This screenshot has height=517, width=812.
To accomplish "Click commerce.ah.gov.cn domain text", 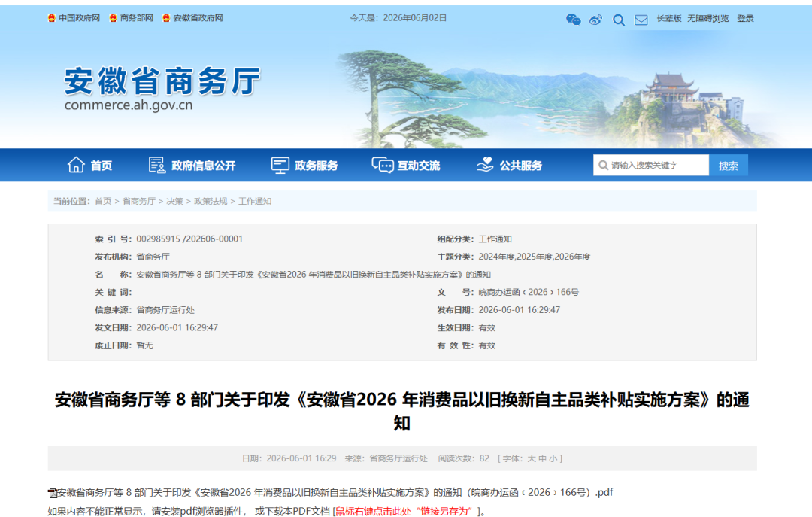I will pos(129,105).
